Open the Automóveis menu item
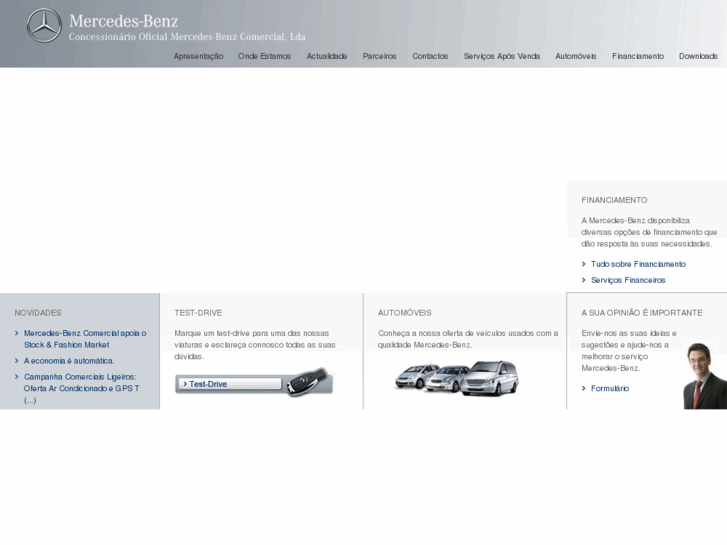Image resolution: width=727 pixels, height=545 pixels. pyautogui.click(x=575, y=56)
